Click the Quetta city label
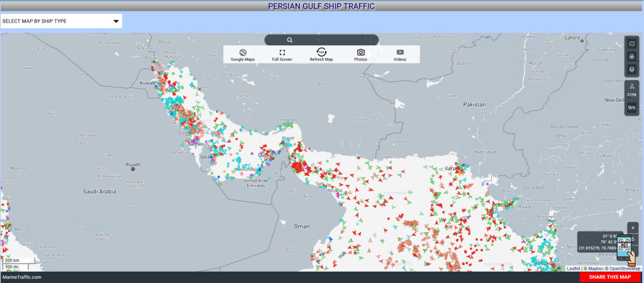 [x=464, y=64]
